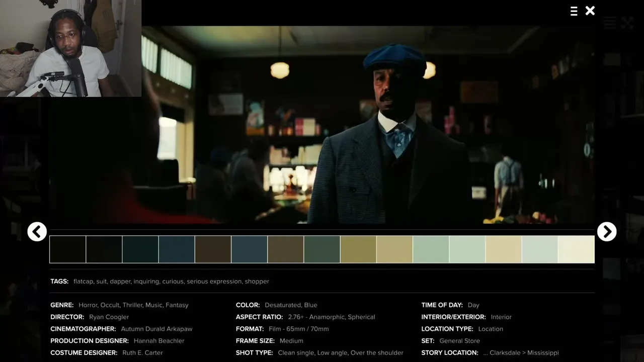Filter by genre Fantasy
This screenshot has height=362, width=644.
[x=177, y=305]
